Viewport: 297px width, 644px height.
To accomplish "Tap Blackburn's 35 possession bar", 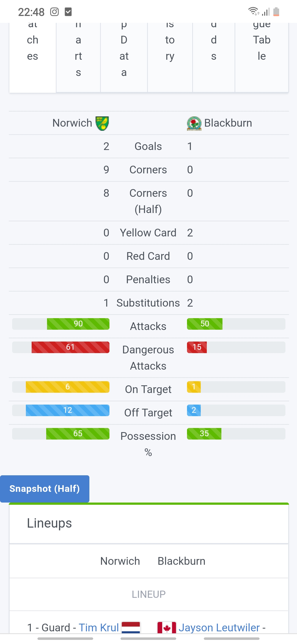I will pos(204,434).
